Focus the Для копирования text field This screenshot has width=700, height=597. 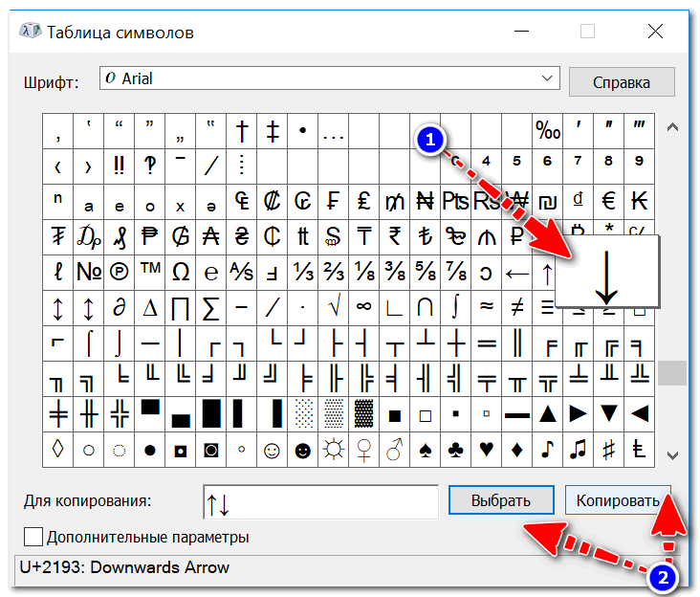coord(320,502)
